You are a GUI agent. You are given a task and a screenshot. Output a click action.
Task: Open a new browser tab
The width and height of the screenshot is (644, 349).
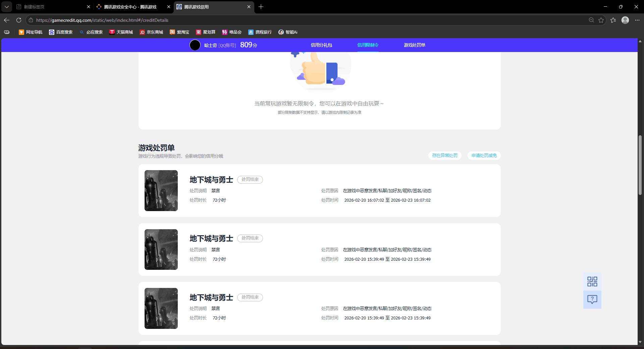pos(261,7)
